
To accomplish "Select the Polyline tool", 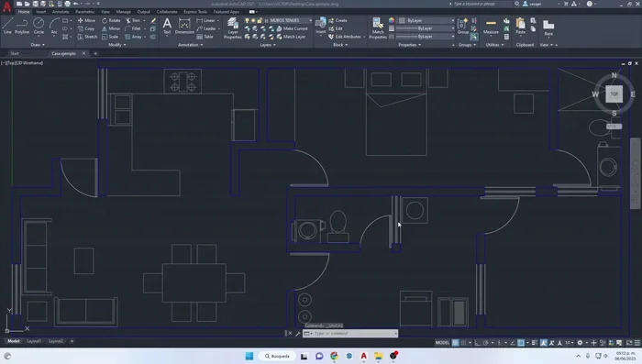I will pyautogui.click(x=22, y=26).
